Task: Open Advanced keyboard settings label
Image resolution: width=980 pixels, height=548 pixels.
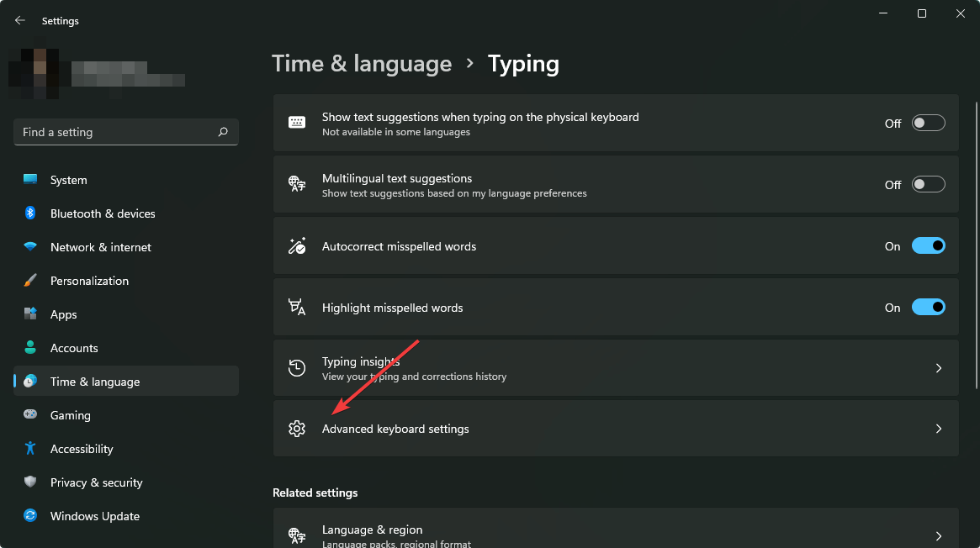Action: point(395,429)
